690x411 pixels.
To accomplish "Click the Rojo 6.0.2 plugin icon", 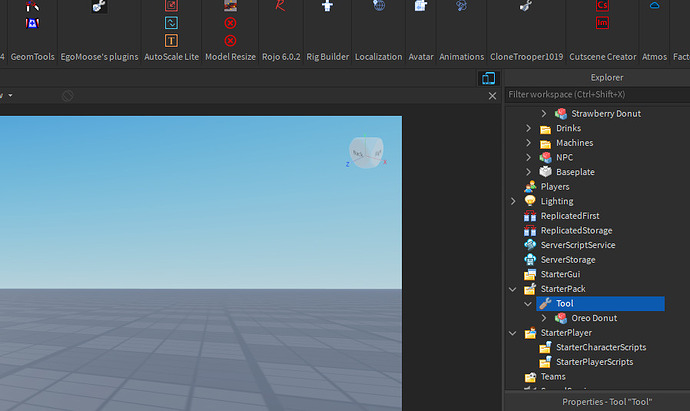I will tap(280, 6).
